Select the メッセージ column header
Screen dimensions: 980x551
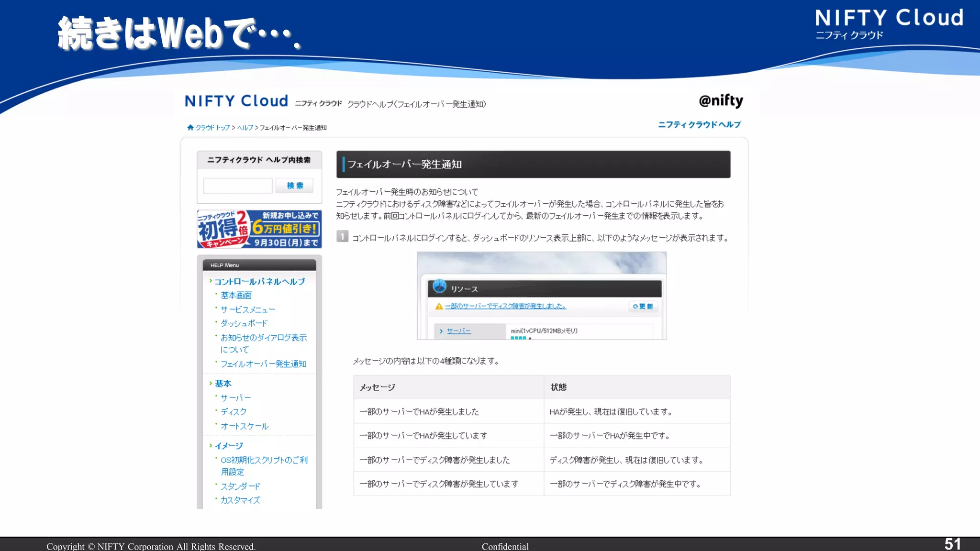pyautogui.click(x=448, y=387)
